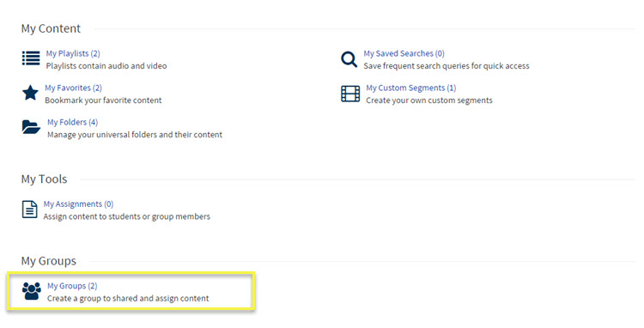The image size is (644, 328).
Task: Click the playlist list icon
Action: [x=31, y=58]
